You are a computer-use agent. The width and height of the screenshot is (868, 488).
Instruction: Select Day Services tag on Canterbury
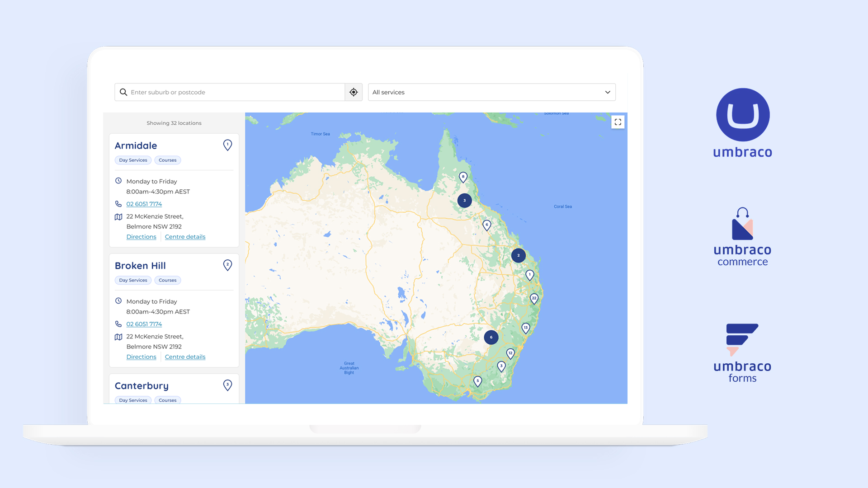tap(133, 400)
